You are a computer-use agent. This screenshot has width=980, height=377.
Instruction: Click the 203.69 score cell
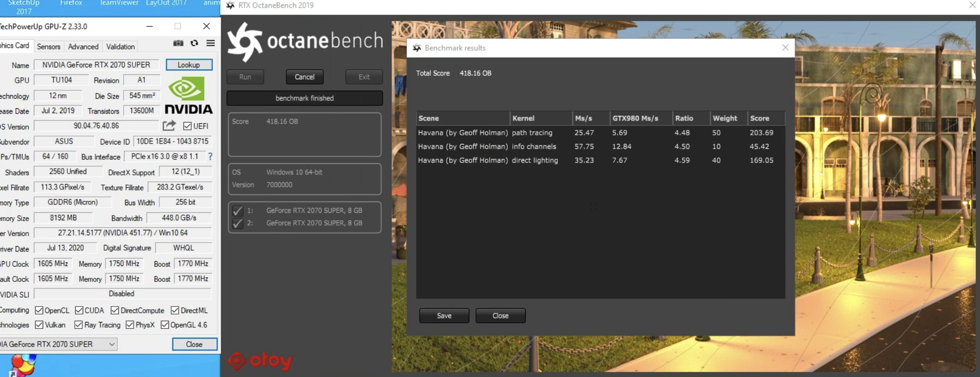(x=761, y=133)
